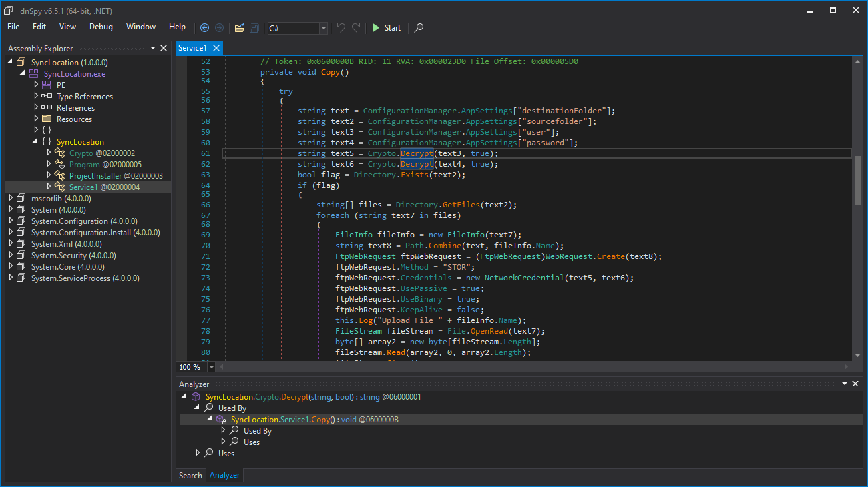This screenshot has height=487, width=868.
Task: Open the 100 % zoom dropdown
Action: click(x=212, y=367)
